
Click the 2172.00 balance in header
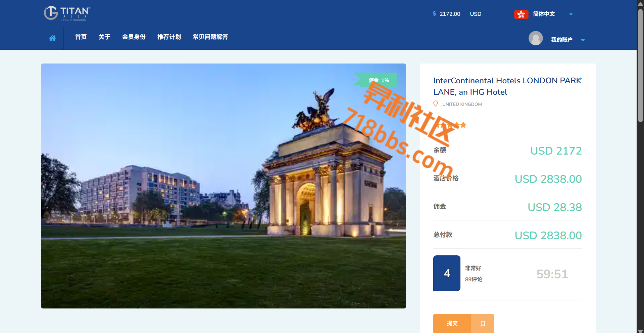(x=450, y=14)
